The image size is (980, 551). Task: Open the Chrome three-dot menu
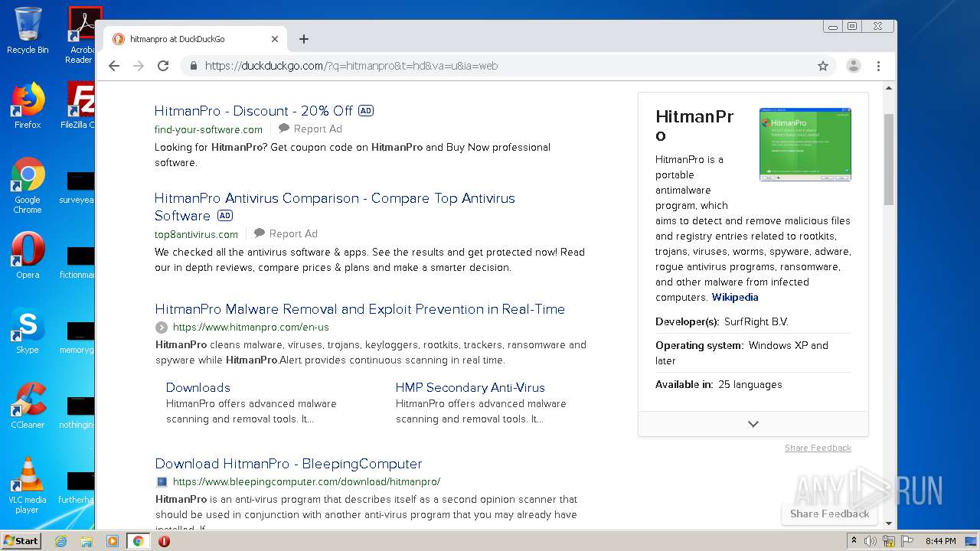[x=879, y=66]
